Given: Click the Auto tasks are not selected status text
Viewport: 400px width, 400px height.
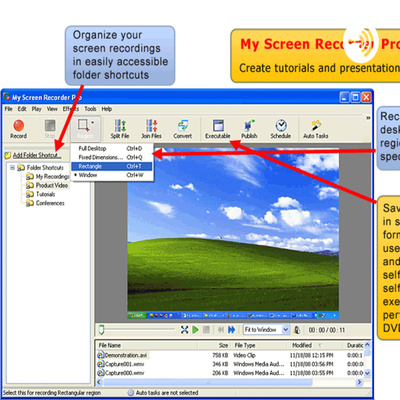Looking at the screenshot, I should (167, 393).
